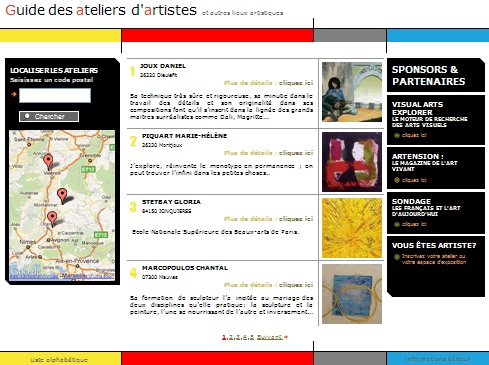Click the ARTENSION heading

(418, 156)
